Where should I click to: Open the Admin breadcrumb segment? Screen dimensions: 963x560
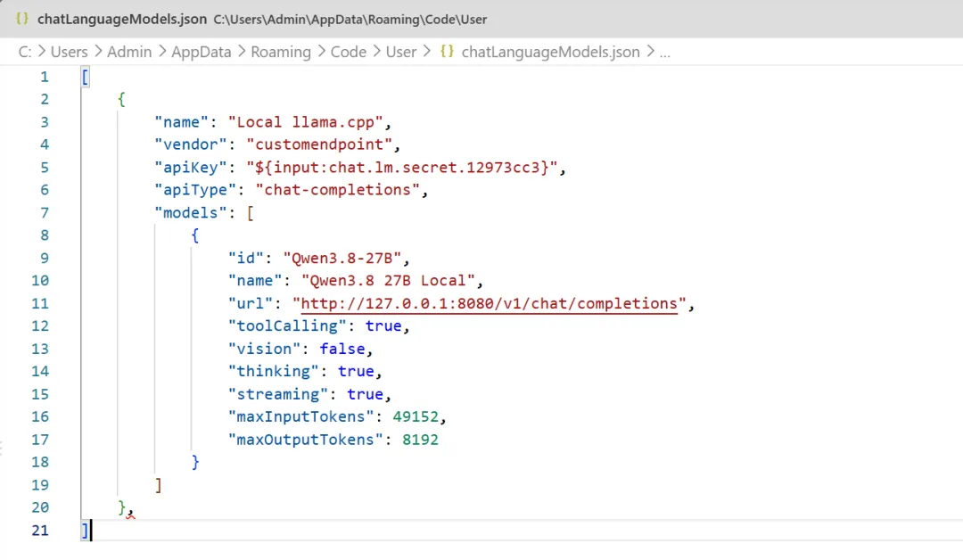[129, 53]
